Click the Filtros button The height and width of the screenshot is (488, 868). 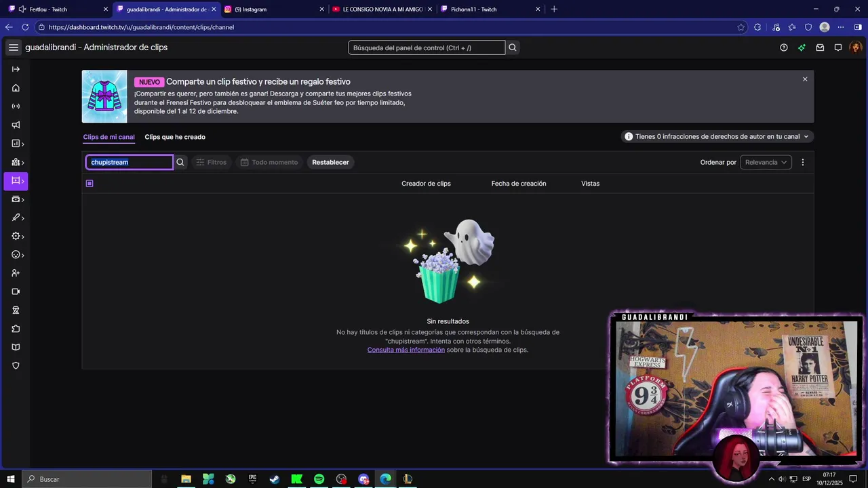211,162
